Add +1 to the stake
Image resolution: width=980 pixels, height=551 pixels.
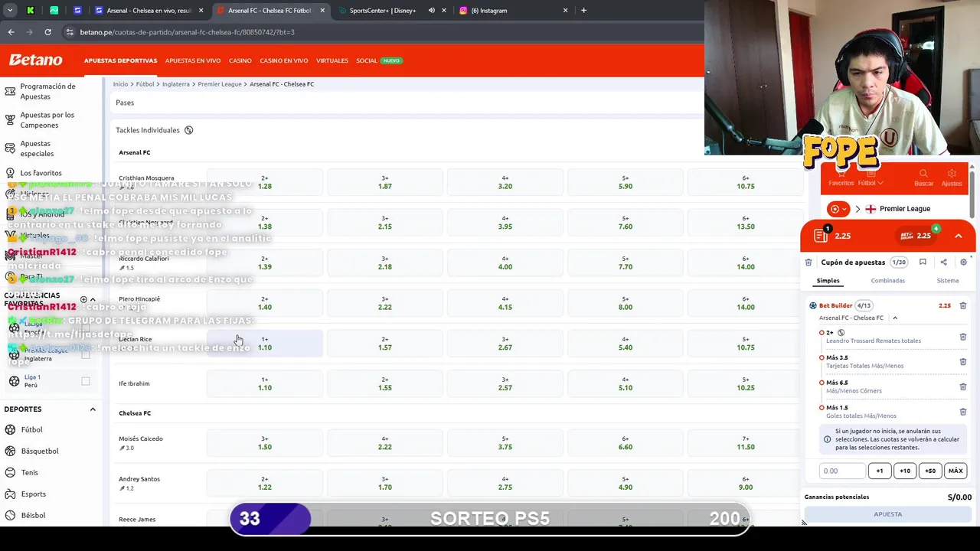(880, 471)
